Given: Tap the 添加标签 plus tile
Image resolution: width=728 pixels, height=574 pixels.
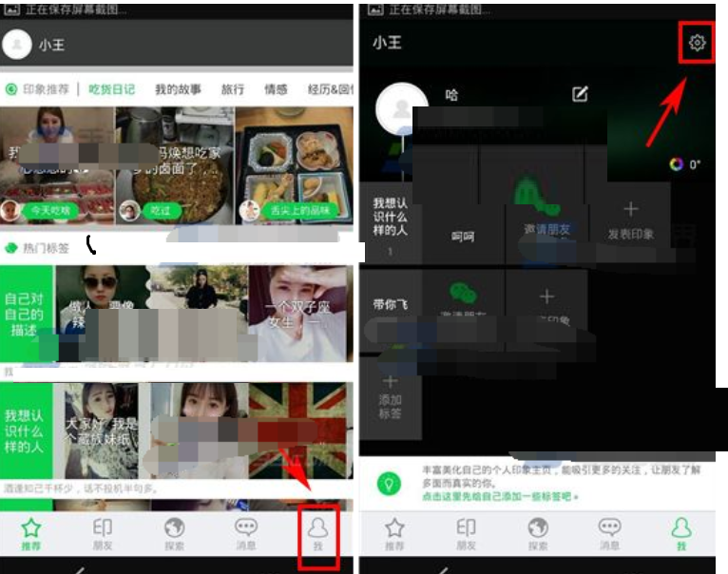Looking at the screenshot, I should (390, 398).
